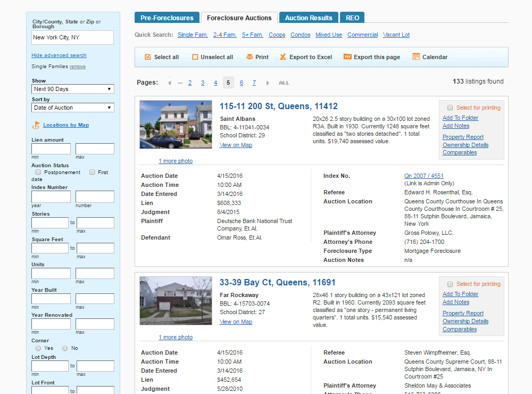Enable the Postponement auction status checkbox
Image resolution: width=532 pixels, height=394 pixels.
click(x=38, y=172)
